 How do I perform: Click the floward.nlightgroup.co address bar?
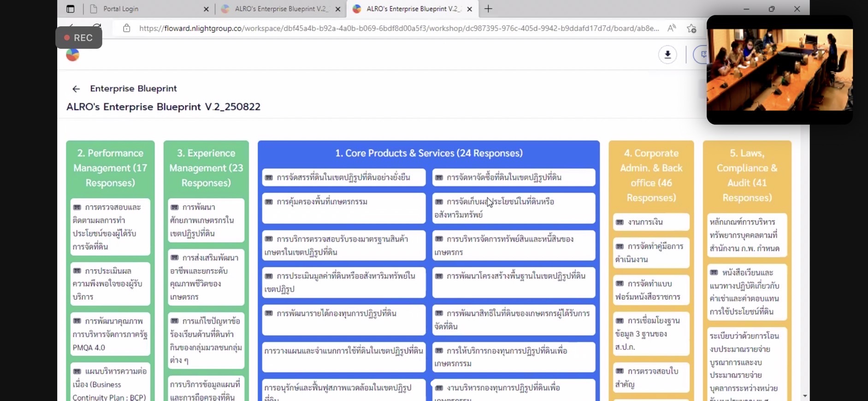[x=399, y=28]
